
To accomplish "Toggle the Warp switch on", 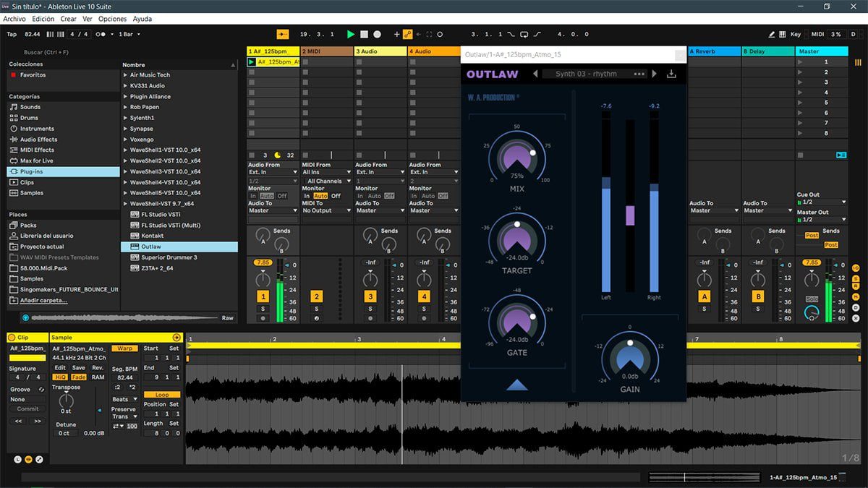I will point(124,348).
